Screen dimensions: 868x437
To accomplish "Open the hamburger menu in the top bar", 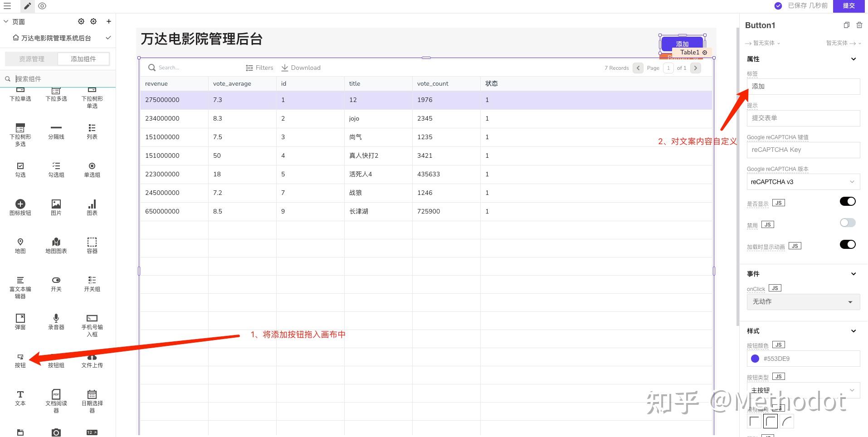I will coord(7,6).
